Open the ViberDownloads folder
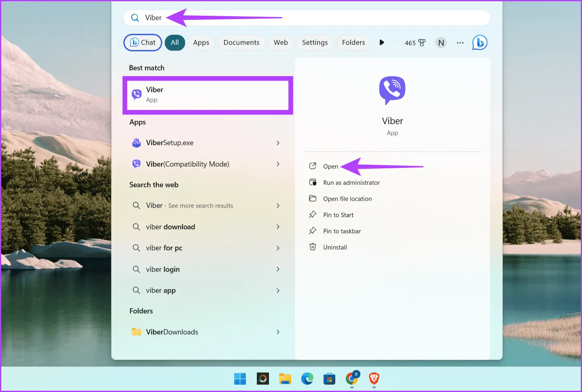Screen dimensions: 582x392 click(x=171, y=332)
